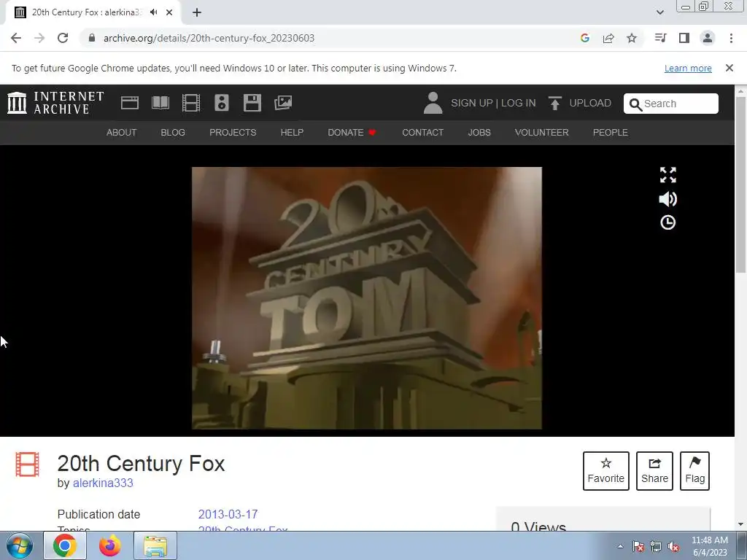Open Firefox from the taskbar

pyautogui.click(x=109, y=545)
